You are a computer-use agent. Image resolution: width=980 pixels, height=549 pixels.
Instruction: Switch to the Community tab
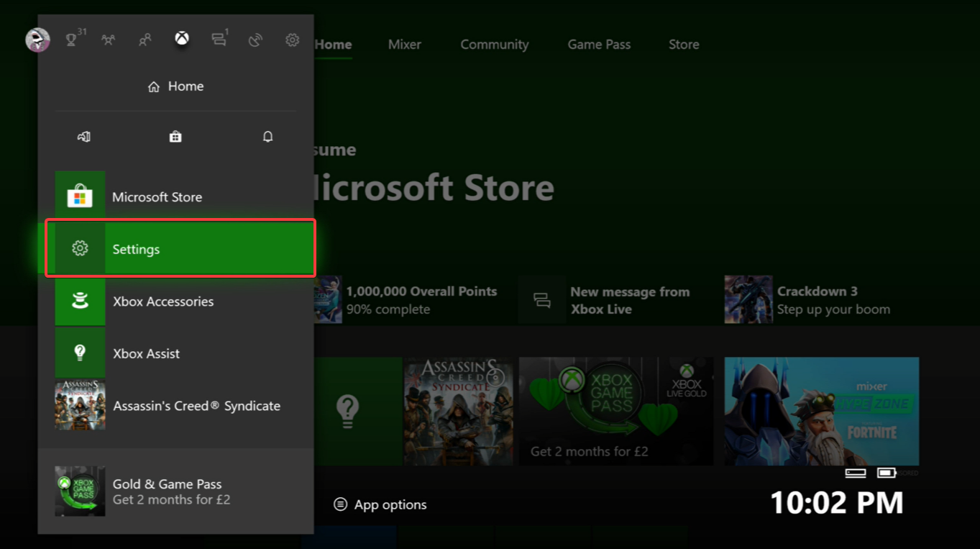point(495,45)
